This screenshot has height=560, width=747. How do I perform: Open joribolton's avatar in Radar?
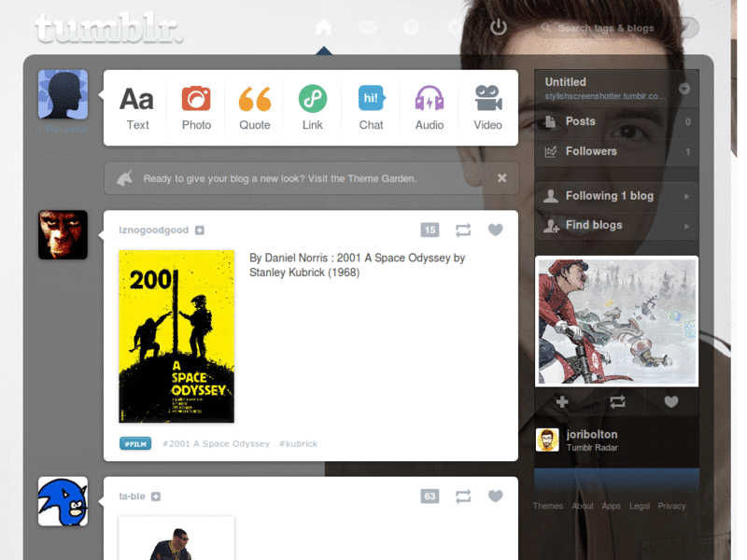[547, 440]
